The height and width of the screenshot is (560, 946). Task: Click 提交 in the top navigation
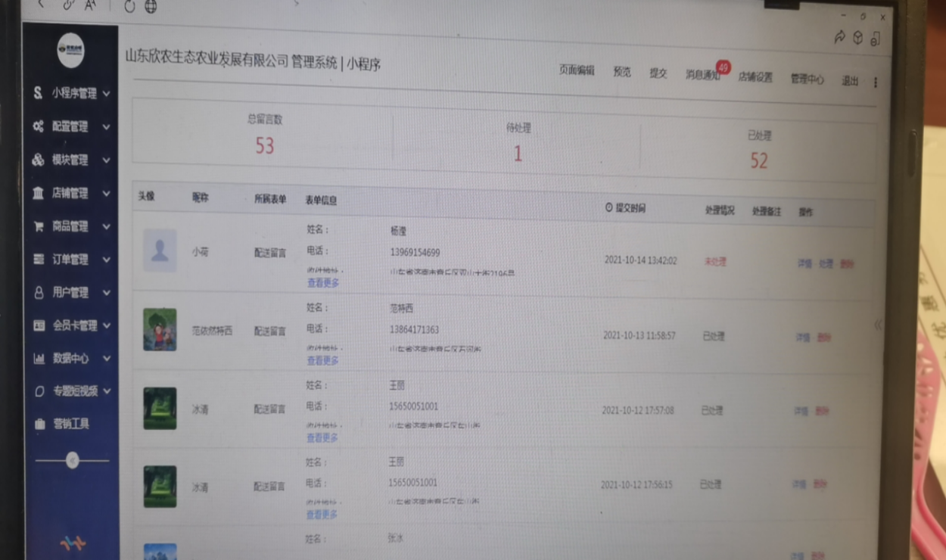658,73
